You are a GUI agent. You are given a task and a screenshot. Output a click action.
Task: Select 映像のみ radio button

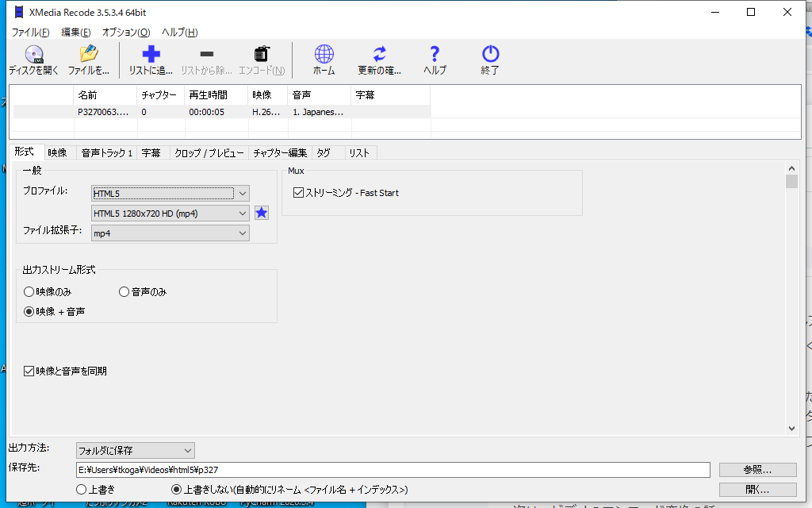(x=29, y=292)
